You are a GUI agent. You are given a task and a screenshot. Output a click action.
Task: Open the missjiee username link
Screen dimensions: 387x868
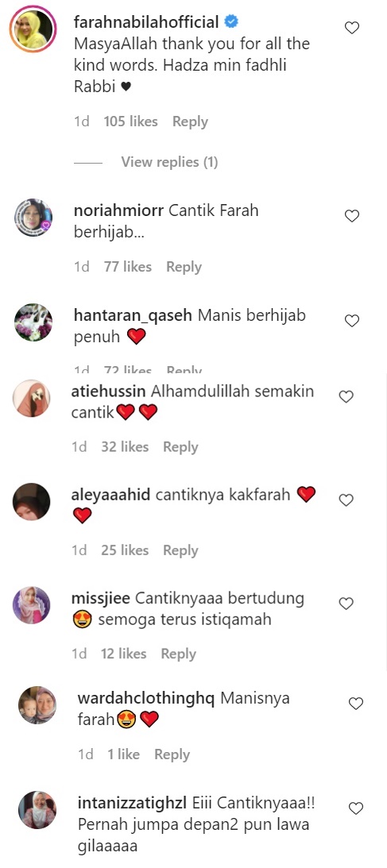click(x=101, y=599)
